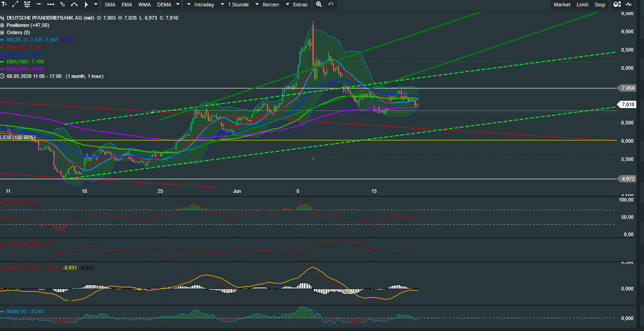Select the two-point segment line tool
The width and height of the screenshot is (644, 331).
(x=51, y=5)
